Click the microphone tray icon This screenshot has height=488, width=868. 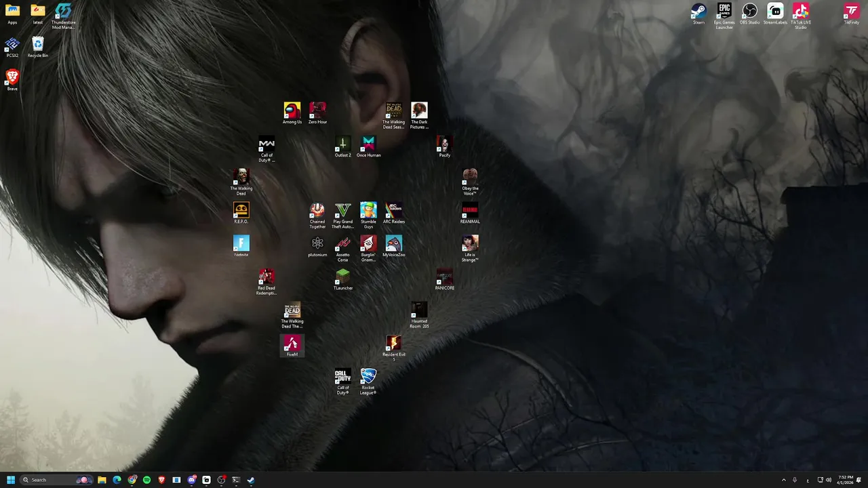(x=795, y=480)
